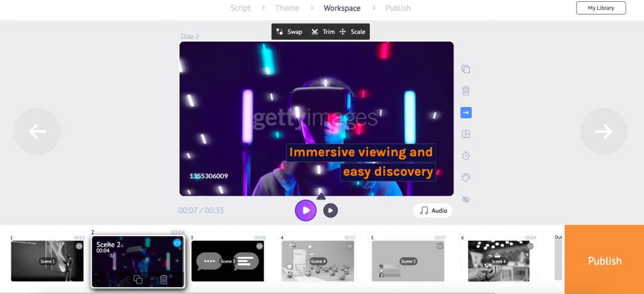This screenshot has width=644, height=294.
Task: Select Scene 4 thumbnail
Action: pos(318,261)
